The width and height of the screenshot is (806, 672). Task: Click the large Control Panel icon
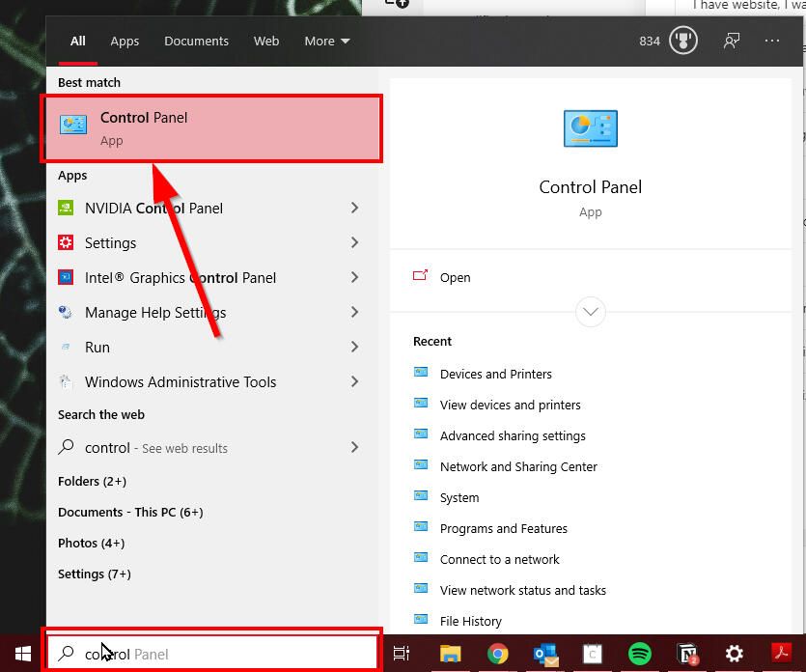(x=590, y=128)
